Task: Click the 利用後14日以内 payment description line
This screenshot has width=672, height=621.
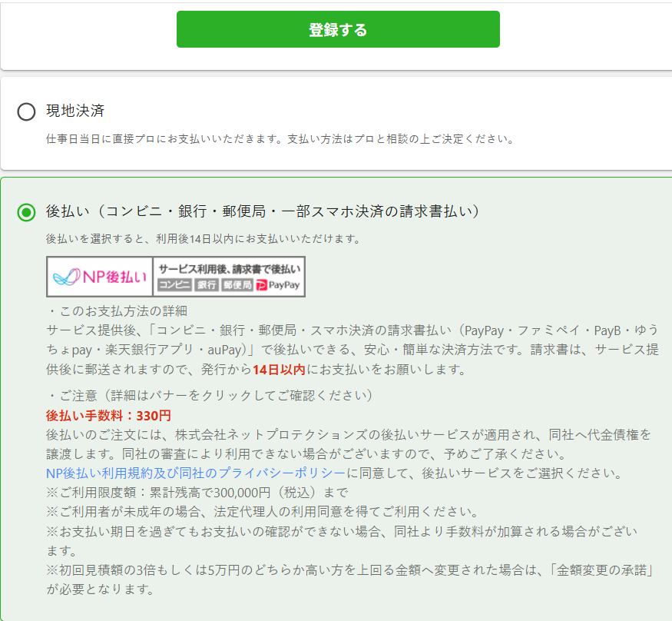Action: coord(204,239)
